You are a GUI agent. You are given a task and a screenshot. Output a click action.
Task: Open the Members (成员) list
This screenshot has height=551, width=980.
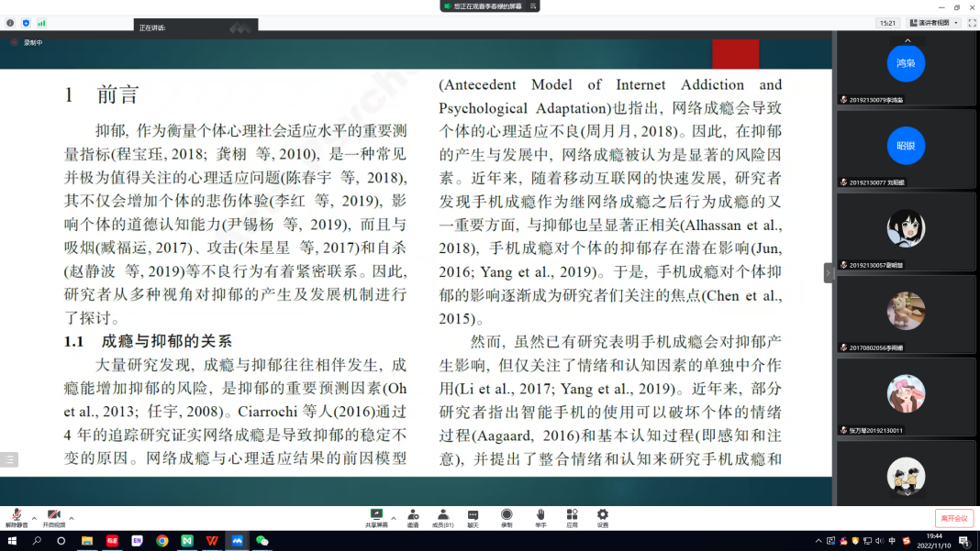point(443,517)
